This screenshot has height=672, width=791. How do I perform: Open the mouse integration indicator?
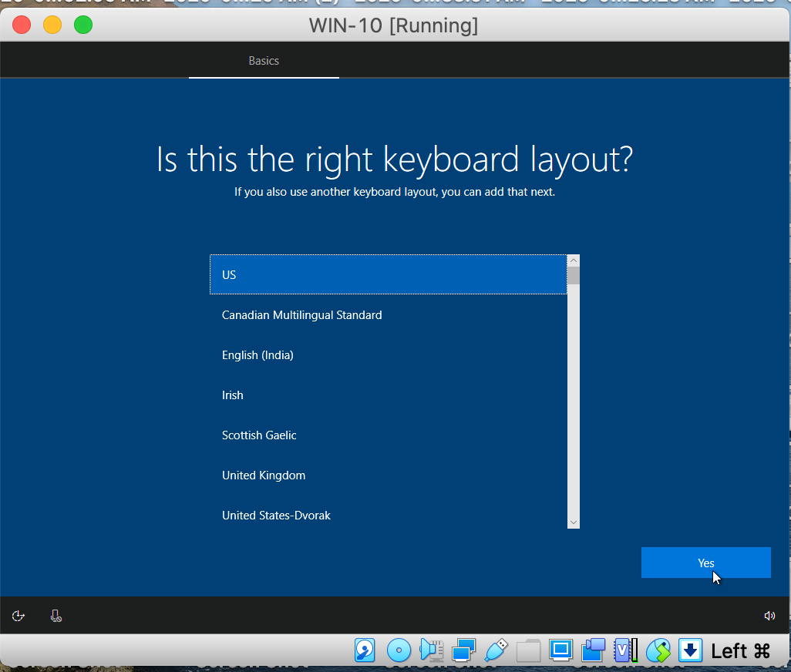(x=658, y=650)
